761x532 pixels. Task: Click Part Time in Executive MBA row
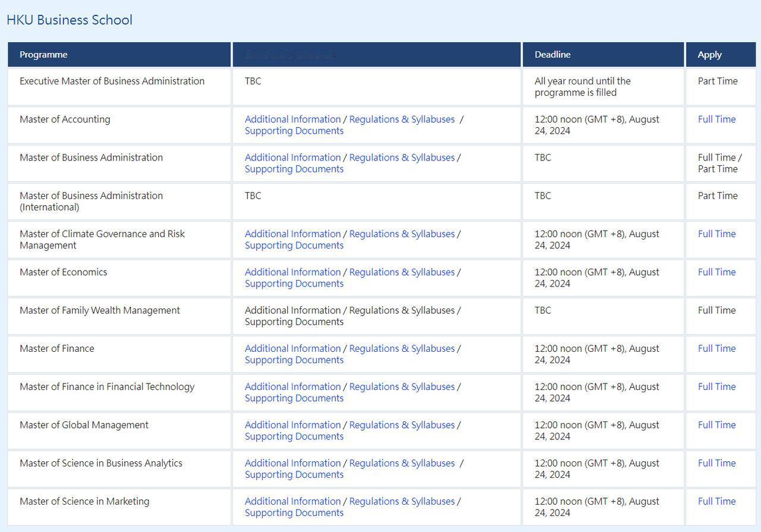coord(718,81)
